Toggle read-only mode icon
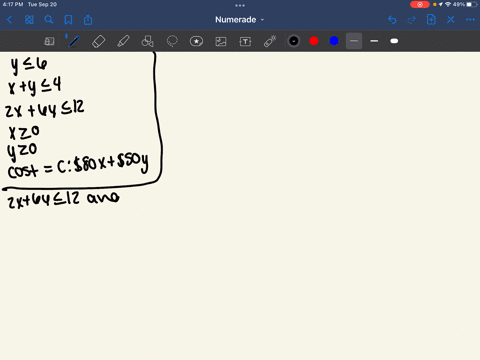Image resolution: width=480 pixels, height=360 pixels. tap(49, 41)
